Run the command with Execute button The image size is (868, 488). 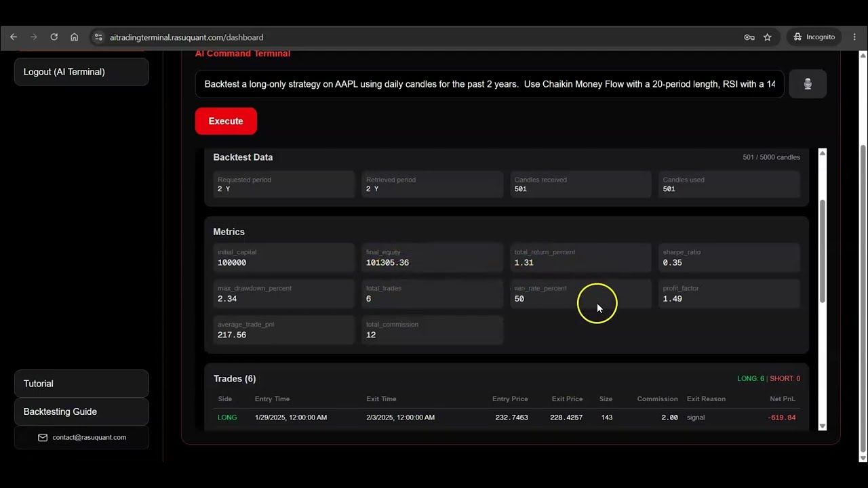(226, 121)
